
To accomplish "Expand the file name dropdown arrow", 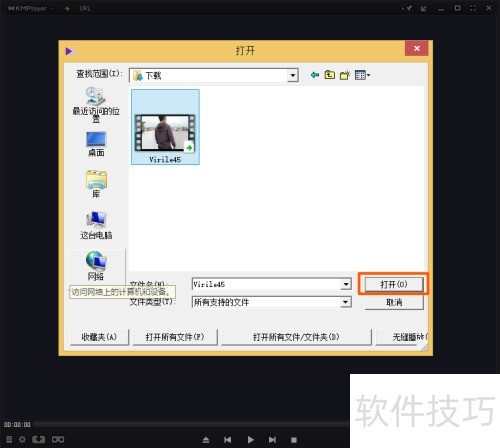I will (346, 284).
